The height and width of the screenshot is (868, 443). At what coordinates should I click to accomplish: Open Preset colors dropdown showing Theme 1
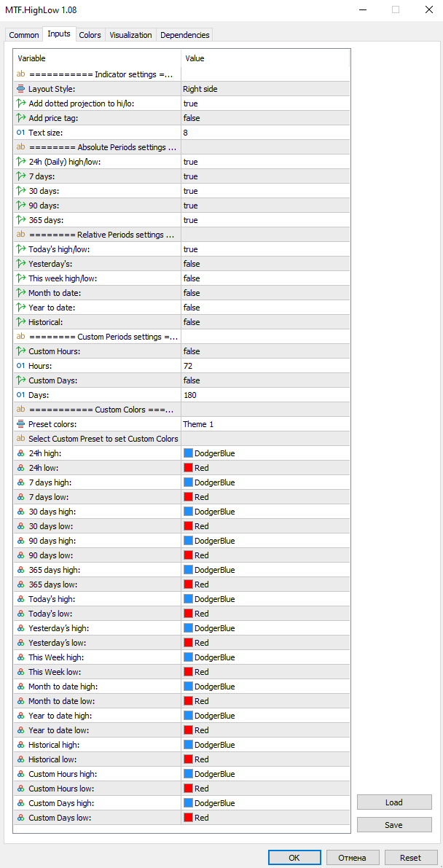(x=265, y=424)
